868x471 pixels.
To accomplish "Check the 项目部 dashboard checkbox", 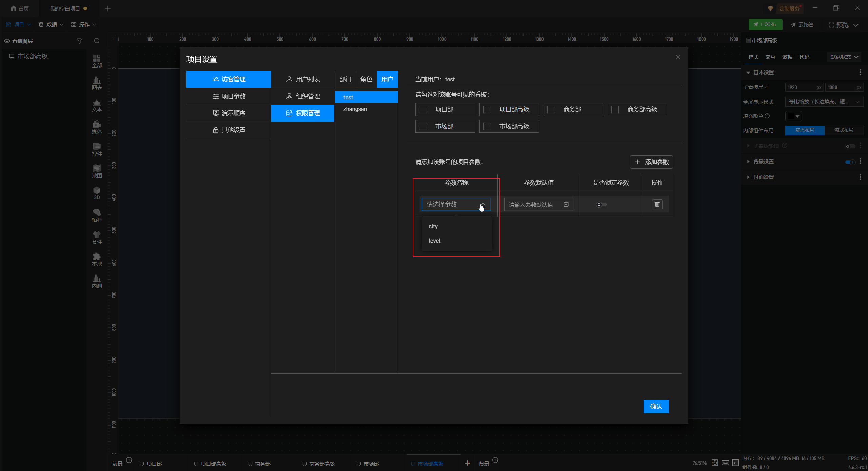I will pyautogui.click(x=423, y=109).
